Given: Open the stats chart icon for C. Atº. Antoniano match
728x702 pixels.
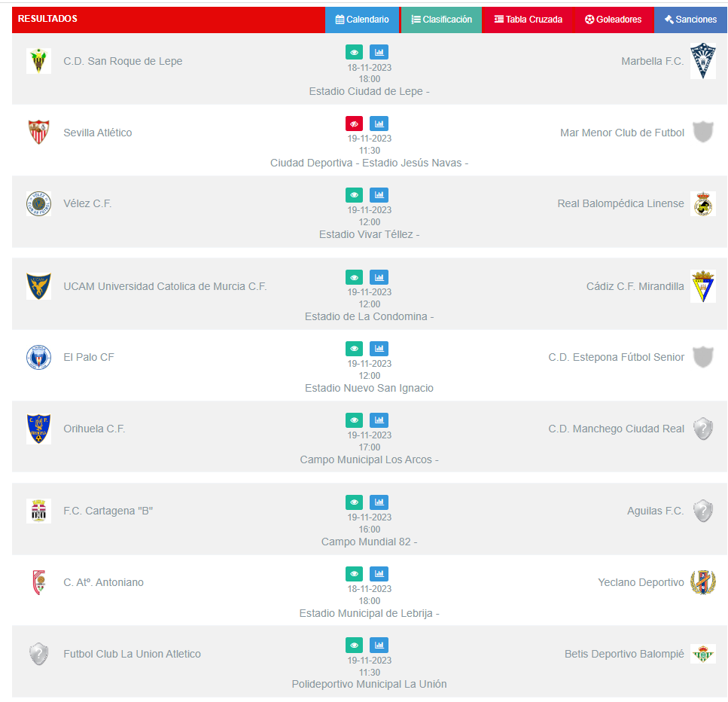Looking at the screenshot, I should click(379, 574).
